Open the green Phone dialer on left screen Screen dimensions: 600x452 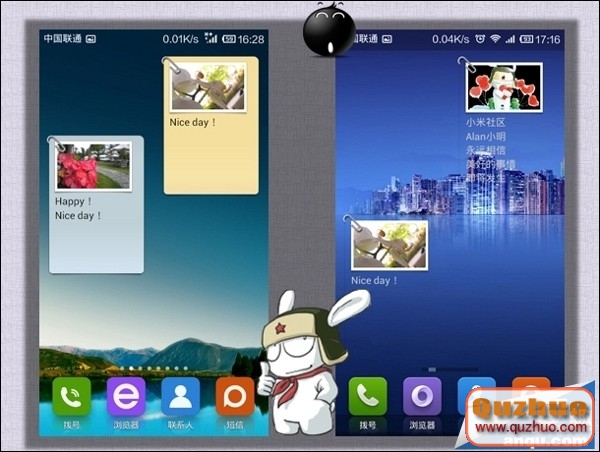pyautogui.click(x=72, y=397)
